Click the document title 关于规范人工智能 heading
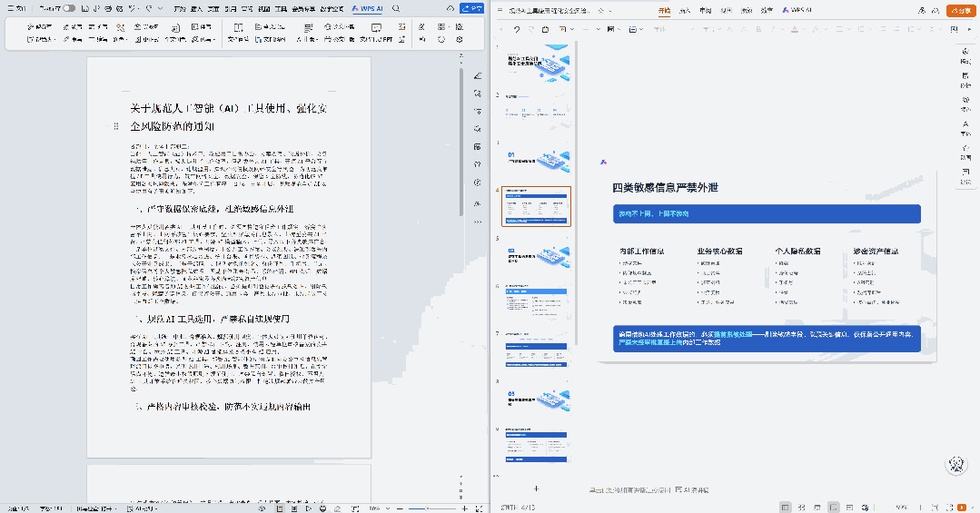This screenshot has height=513, width=980. coord(229,117)
